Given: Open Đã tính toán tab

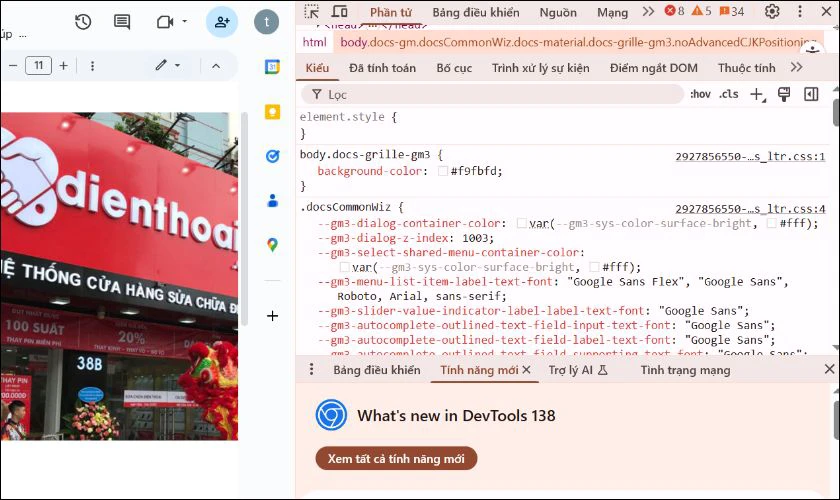Looking at the screenshot, I should [382, 68].
